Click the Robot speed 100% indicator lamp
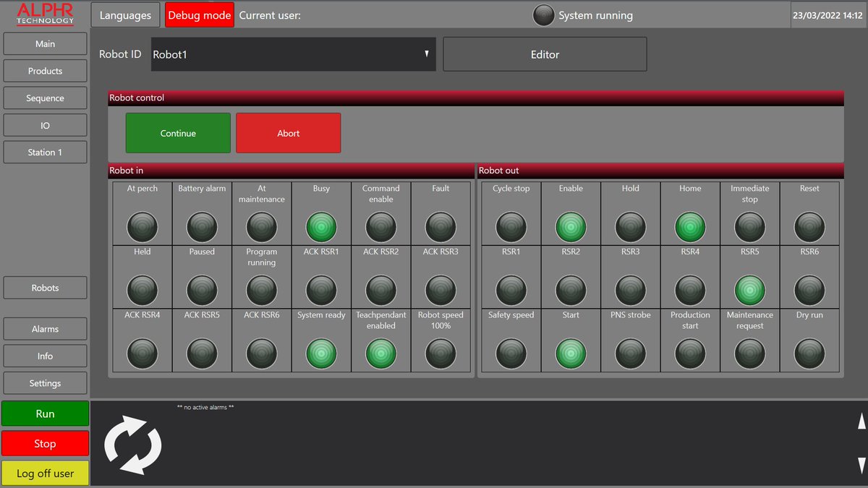The image size is (868, 488). coord(441,354)
